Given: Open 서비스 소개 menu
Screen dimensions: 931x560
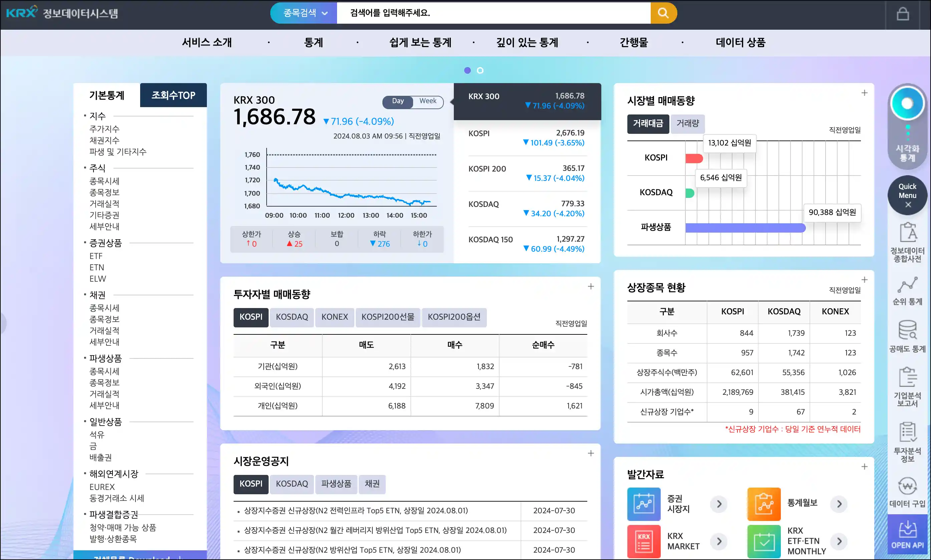Looking at the screenshot, I should click(x=207, y=42).
